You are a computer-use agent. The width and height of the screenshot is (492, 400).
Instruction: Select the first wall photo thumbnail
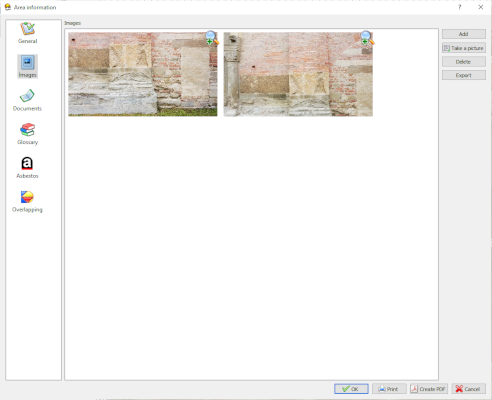143,74
